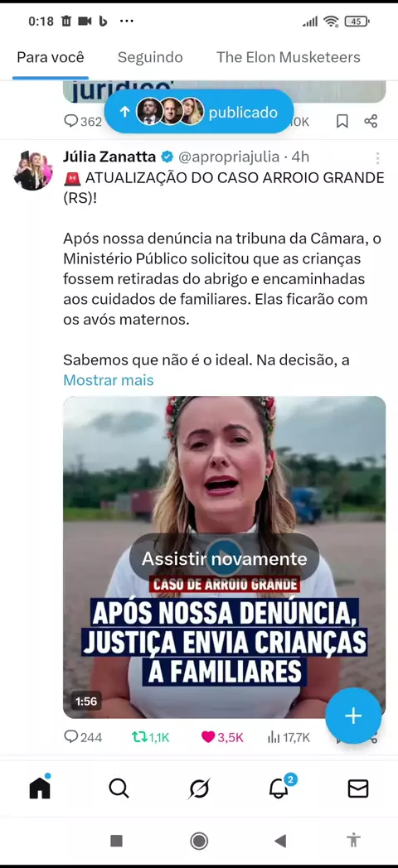Viewport: 398px width, 868px height.
Task: Open three-dot menu on Júlia Zanatta's post
Action: (377, 158)
